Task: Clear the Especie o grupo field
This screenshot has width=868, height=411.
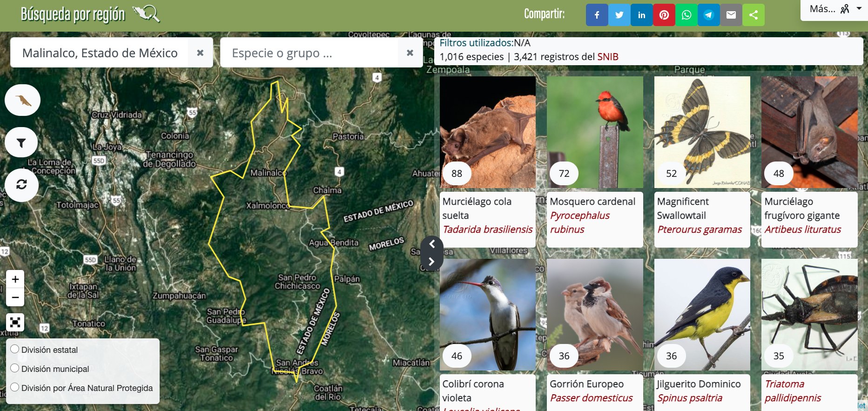Action: [x=410, y=53]
